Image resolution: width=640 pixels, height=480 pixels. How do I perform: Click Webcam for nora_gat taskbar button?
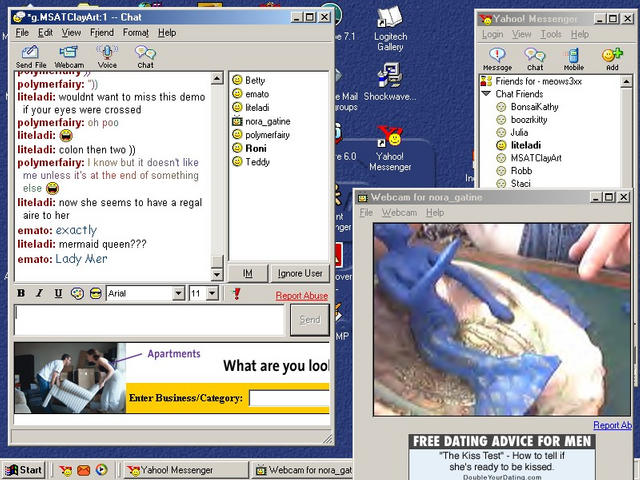pyautogui.click(x=302, y=470)
